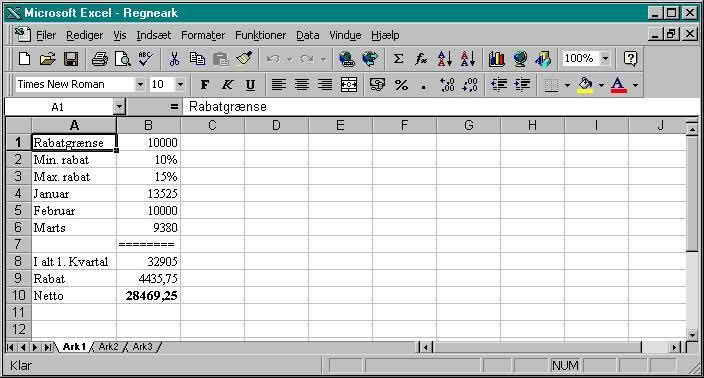Switch to the Ark2 sheet tab

pos(108,347)
